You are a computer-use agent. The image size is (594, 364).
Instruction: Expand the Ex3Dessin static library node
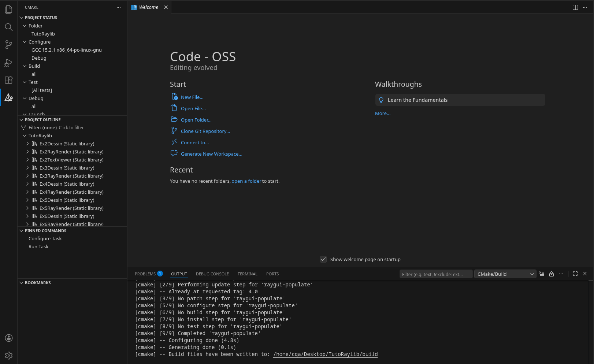pyautogui.click(x=27, y=168)
